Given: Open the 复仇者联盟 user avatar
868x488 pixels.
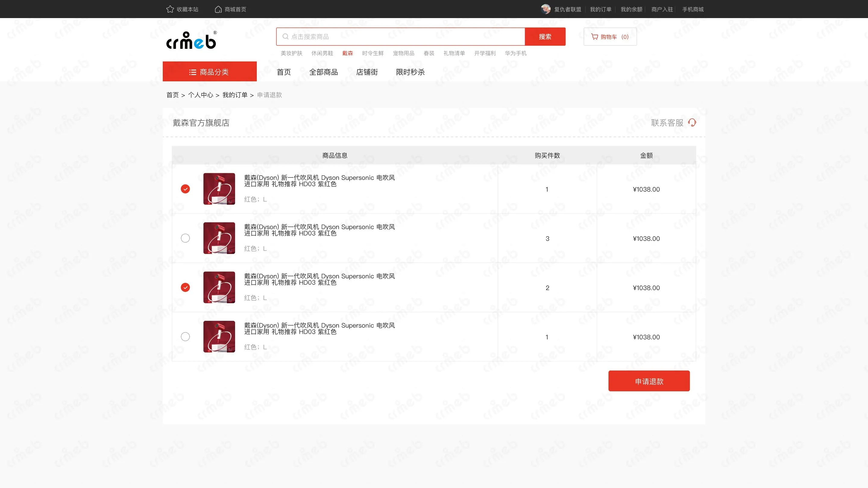Looking at the screenshot, I should point(546,9).
